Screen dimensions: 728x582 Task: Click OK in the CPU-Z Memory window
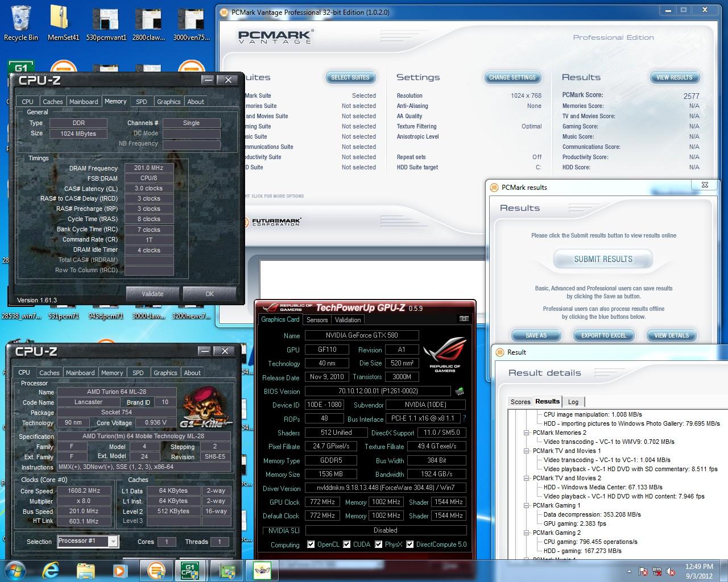pos(209,294)
